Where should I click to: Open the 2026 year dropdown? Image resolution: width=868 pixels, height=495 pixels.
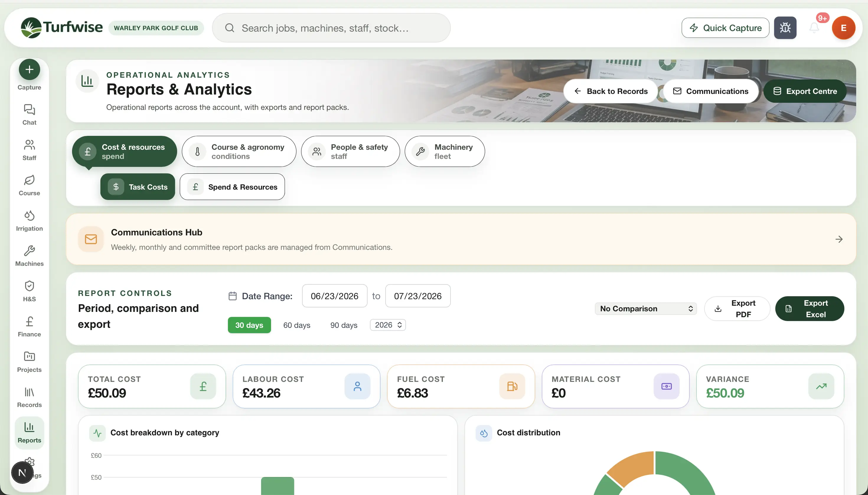pos(388,325)
